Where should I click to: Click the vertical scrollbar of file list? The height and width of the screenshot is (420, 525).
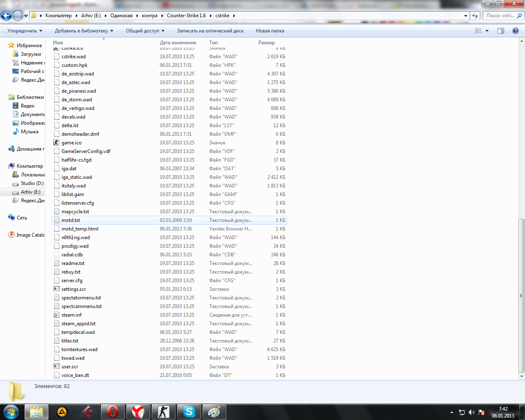coord(522,295)
